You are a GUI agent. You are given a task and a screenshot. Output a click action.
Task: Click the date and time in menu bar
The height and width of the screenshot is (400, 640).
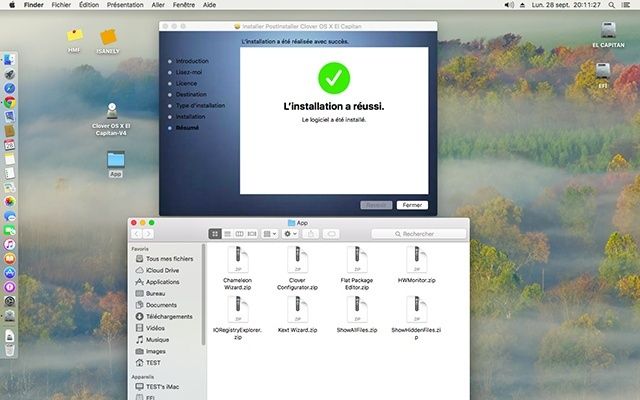tap(566, 5)
